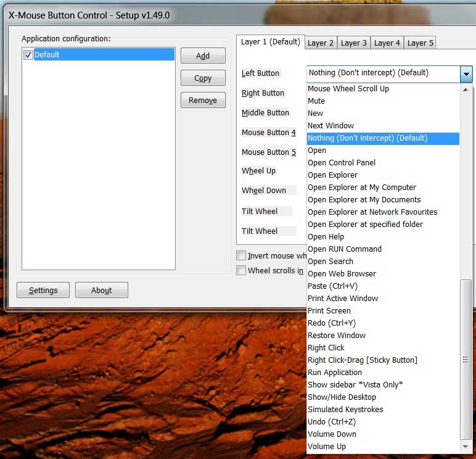This screenshot has height=459, width=476.
Task: Enable Invert mouse wheel checkbox
Action: 241,255
